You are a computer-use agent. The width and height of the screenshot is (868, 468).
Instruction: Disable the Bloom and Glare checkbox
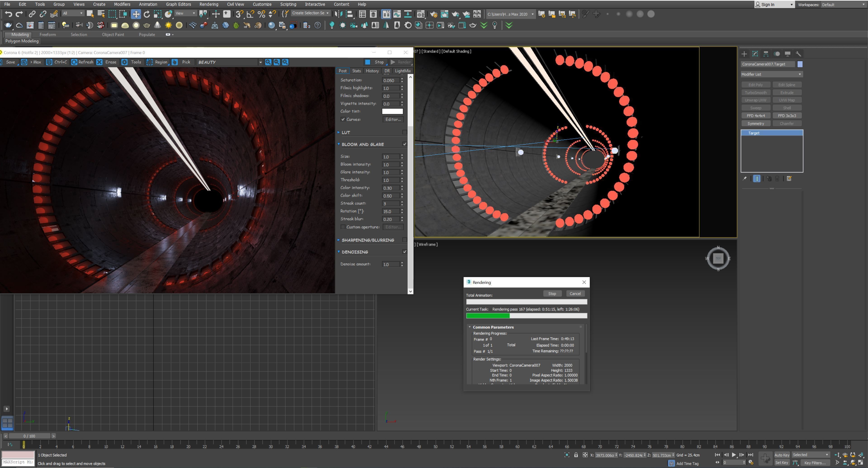pyautogui.click(x=405, y=144)
